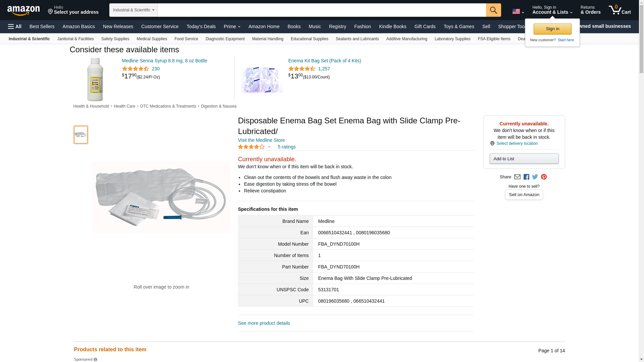This screenshot has width=644, height=362.
Task: Open Today's Deals in navigation bar
Action: coord(201,26)
